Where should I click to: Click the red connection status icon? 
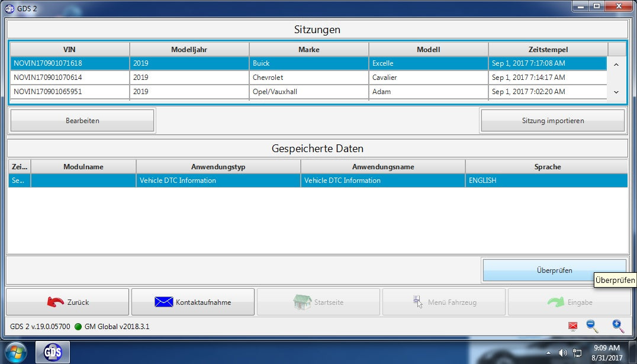click(572, 326)
